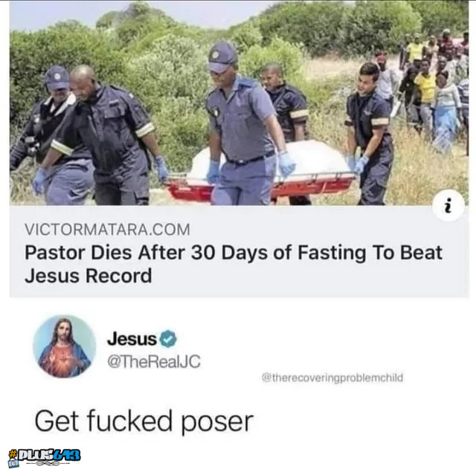Screen dimensions: 476x472
Task: Open the VICTORMATARA.COM source link
Action: point(107,230)
